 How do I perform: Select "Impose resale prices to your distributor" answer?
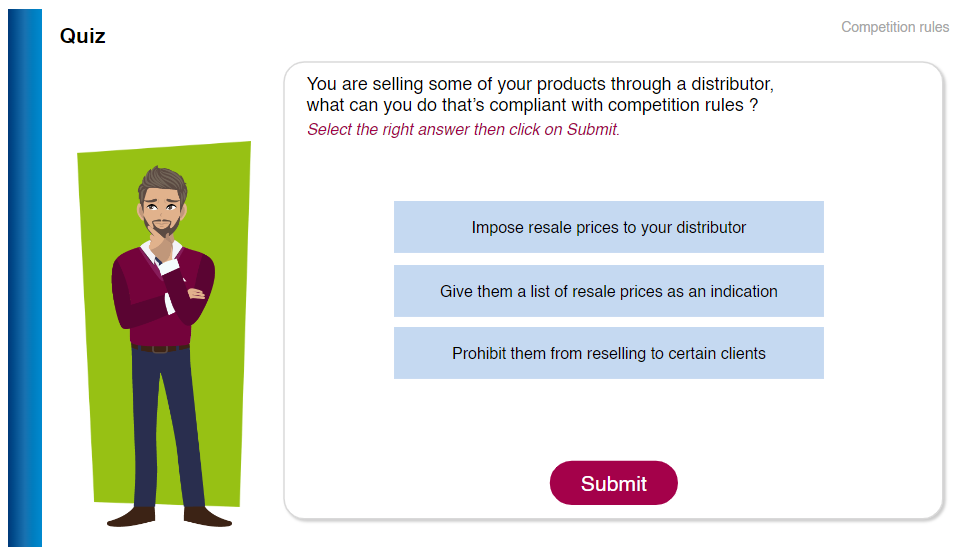608,227
